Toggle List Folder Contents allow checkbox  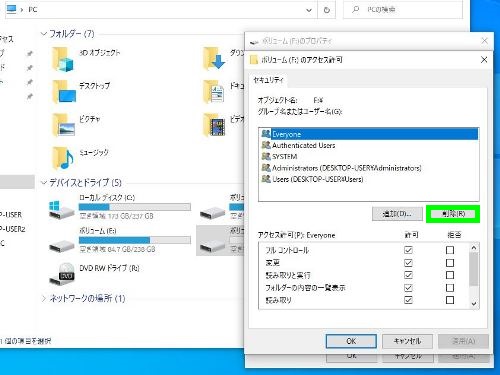click(x=408, y=288)
